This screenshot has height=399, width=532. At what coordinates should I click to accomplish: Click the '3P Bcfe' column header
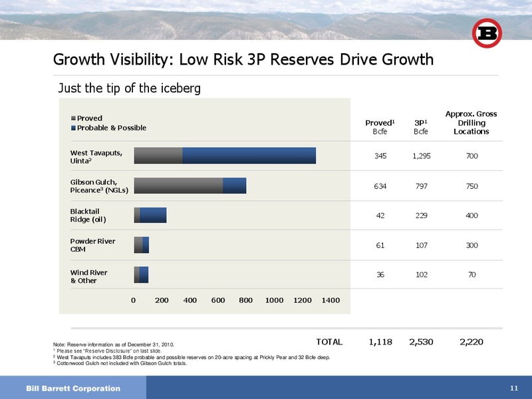[421, 127]
